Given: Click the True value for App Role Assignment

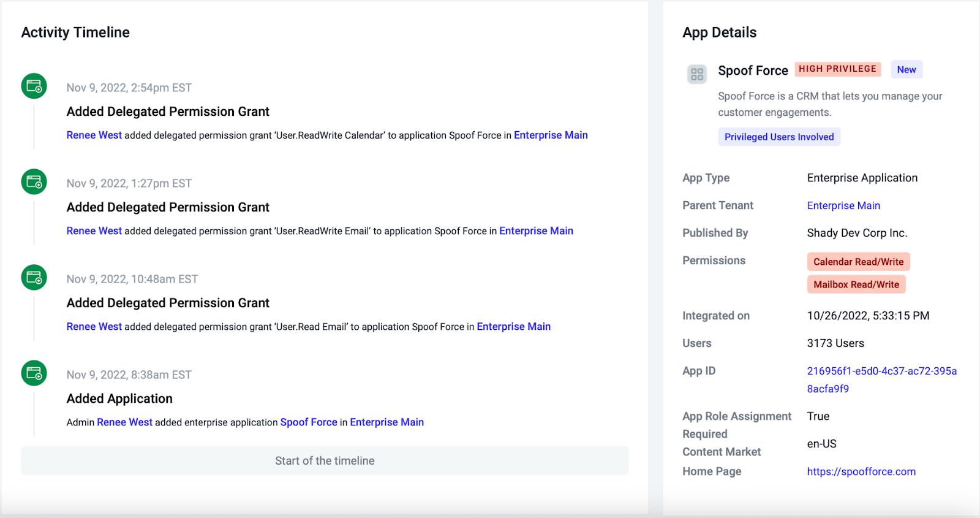Looking at the screenshot, I should pyautogui.click(x=818, y=416).
